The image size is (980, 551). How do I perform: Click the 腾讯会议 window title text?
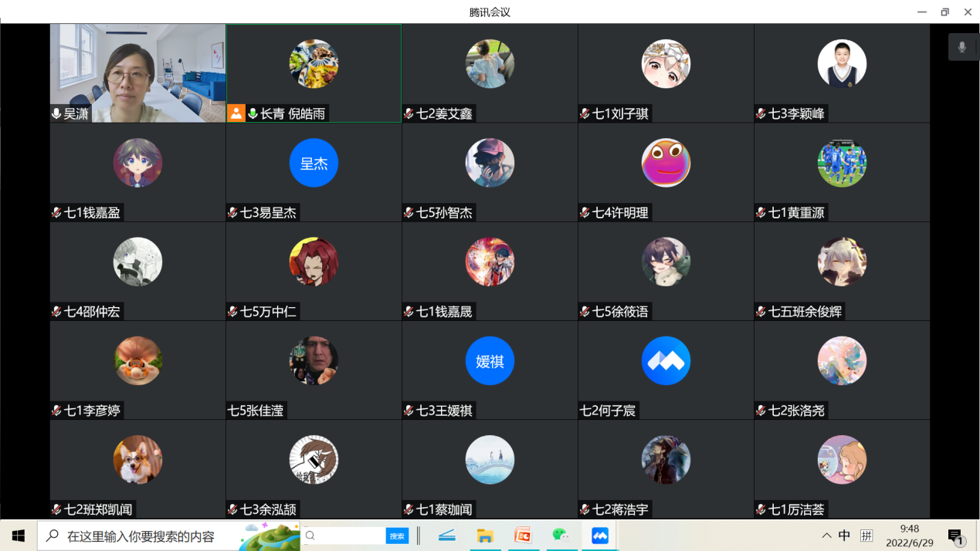(490, 12)
